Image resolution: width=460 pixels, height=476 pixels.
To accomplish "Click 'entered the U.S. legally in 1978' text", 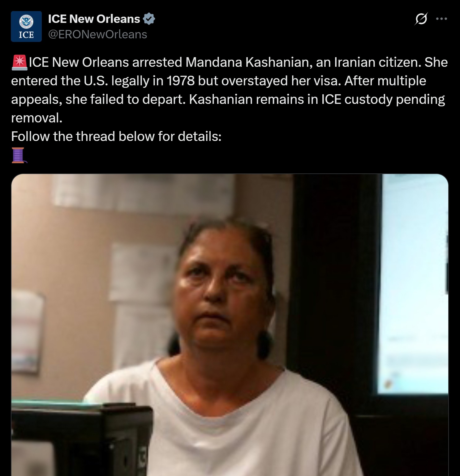I will pos(103,81).
